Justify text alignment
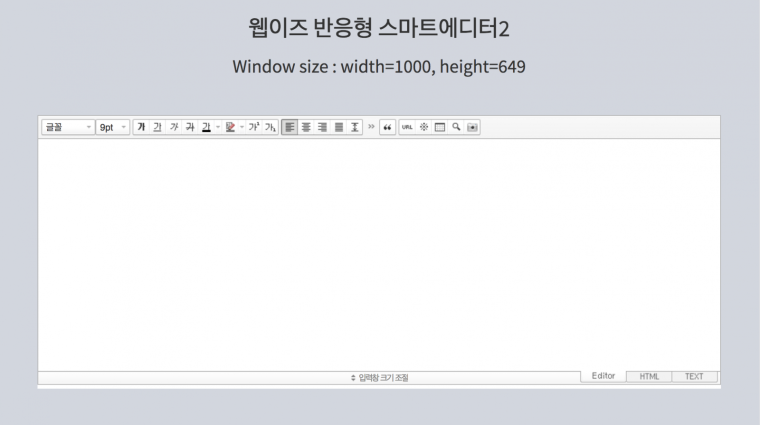 point(339,127)
